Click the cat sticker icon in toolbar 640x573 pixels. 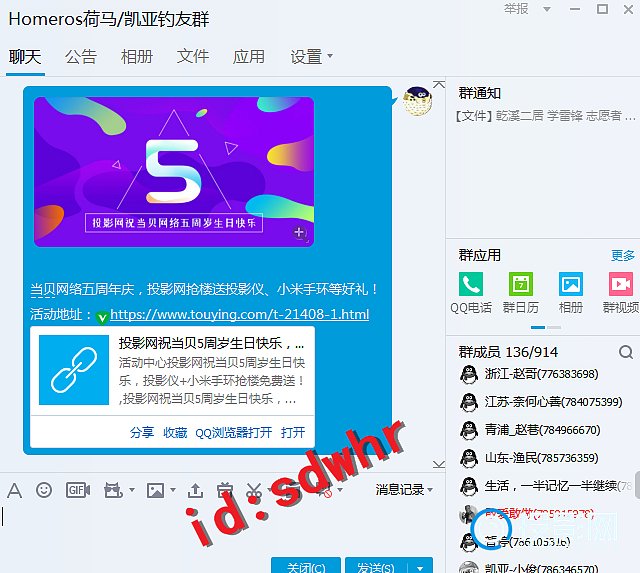(113, 490)
